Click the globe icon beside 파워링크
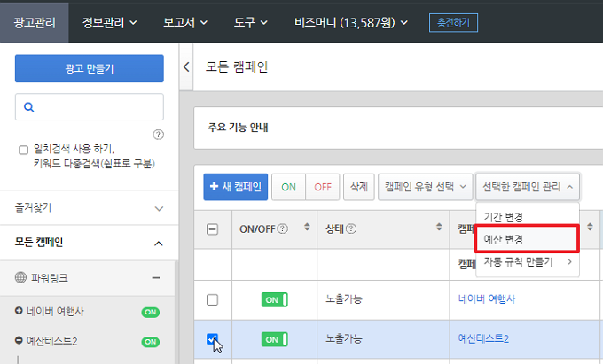 21,277
